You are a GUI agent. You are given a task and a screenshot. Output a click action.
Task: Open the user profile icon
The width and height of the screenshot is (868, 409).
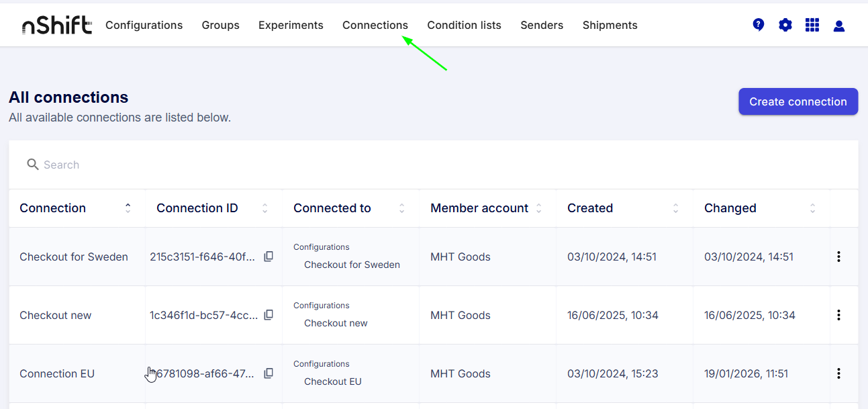point(839,26)
